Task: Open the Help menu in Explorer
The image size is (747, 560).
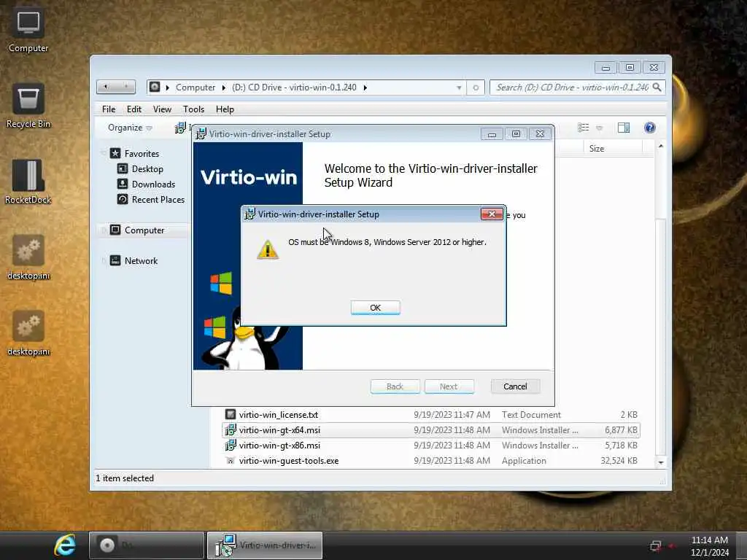Action: coord(225,109)
